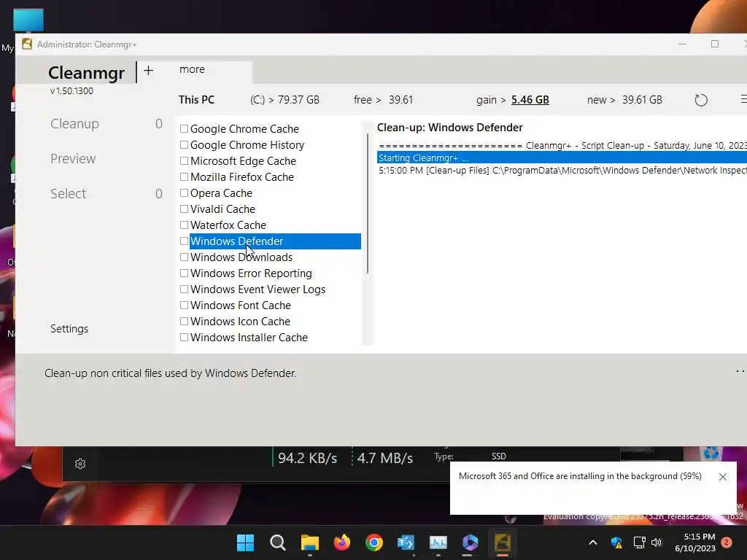Open Settings in the Cleanmgr sidebar
The image size is (747, 560).
pyautogui.click(x=69, y=329)
